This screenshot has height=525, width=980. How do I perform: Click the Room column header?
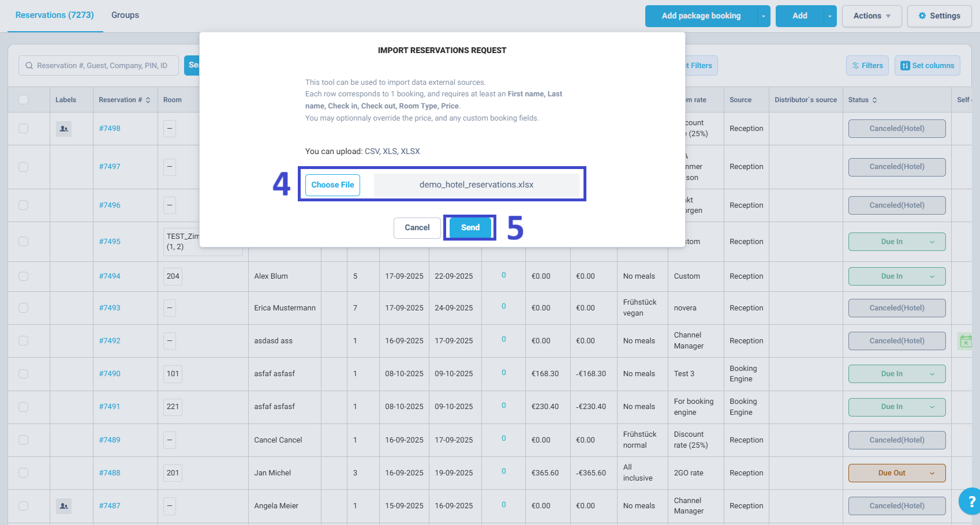pos(173,100)
